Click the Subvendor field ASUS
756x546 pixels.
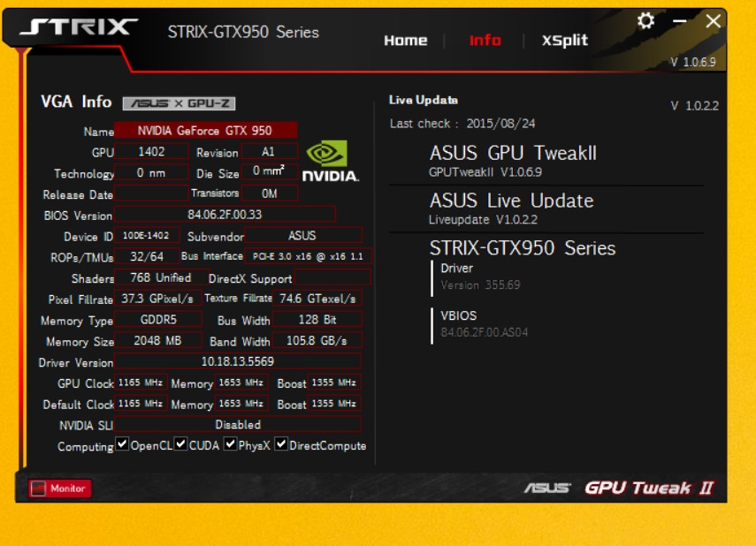(x=302, y=236)
